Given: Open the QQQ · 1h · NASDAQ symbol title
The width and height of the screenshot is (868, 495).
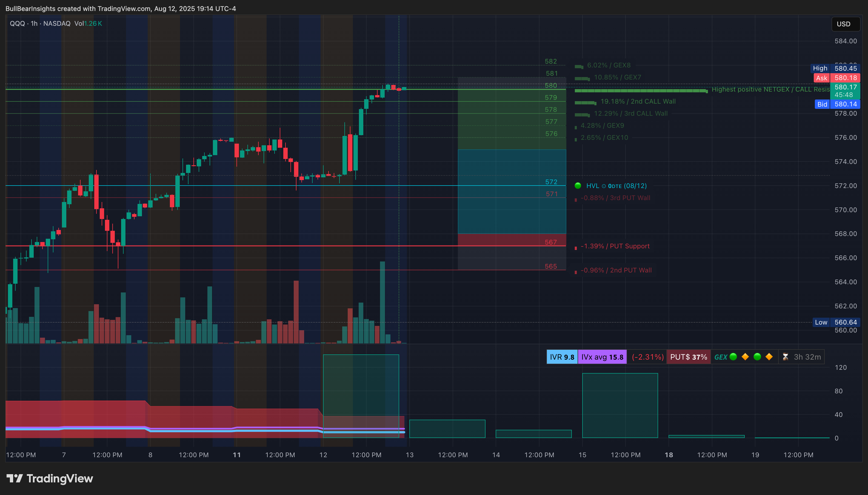Looking at the screenshot, I should (x=40, y=24).
